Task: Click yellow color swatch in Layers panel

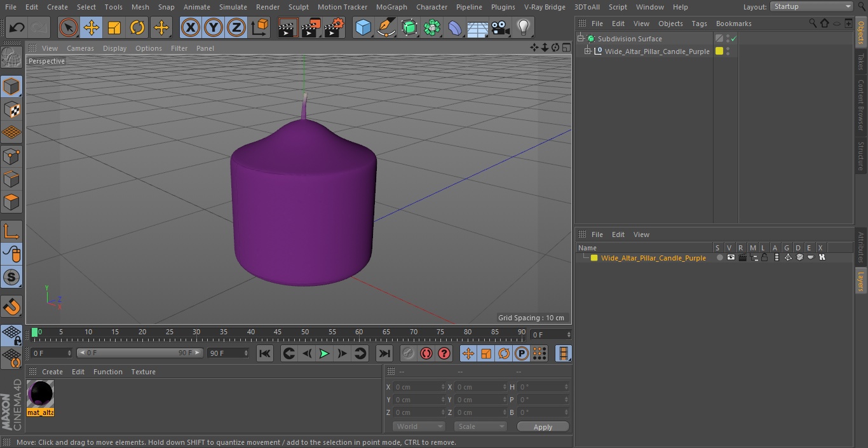Action: (594, 258)
